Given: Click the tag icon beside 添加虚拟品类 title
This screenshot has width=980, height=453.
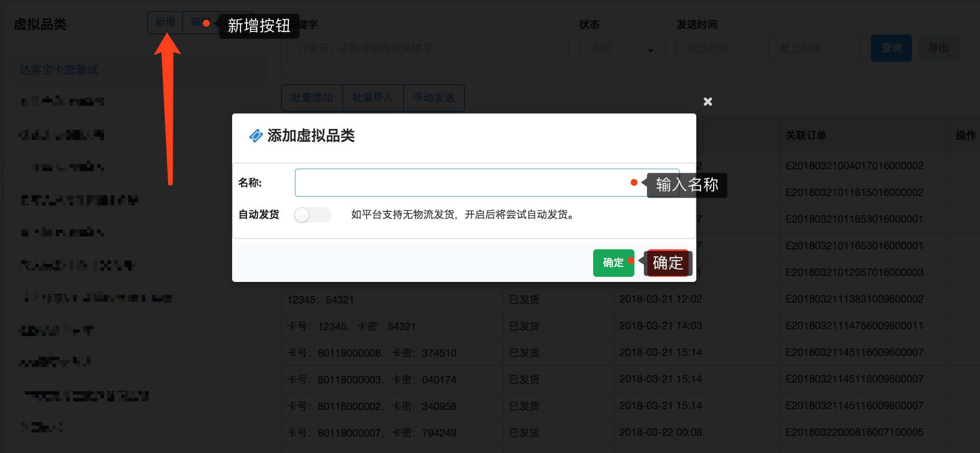Looking at the screenshot, I should [x=256, y=136].
